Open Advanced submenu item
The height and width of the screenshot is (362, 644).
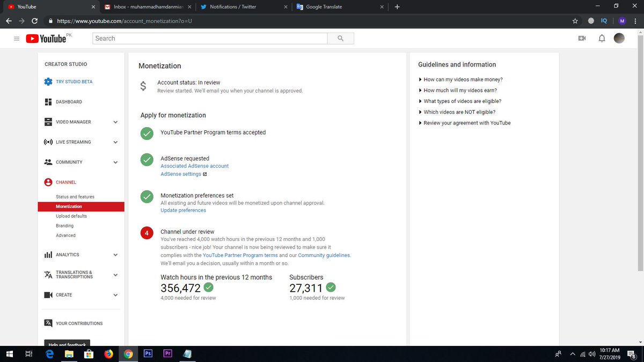pos(65,235)
